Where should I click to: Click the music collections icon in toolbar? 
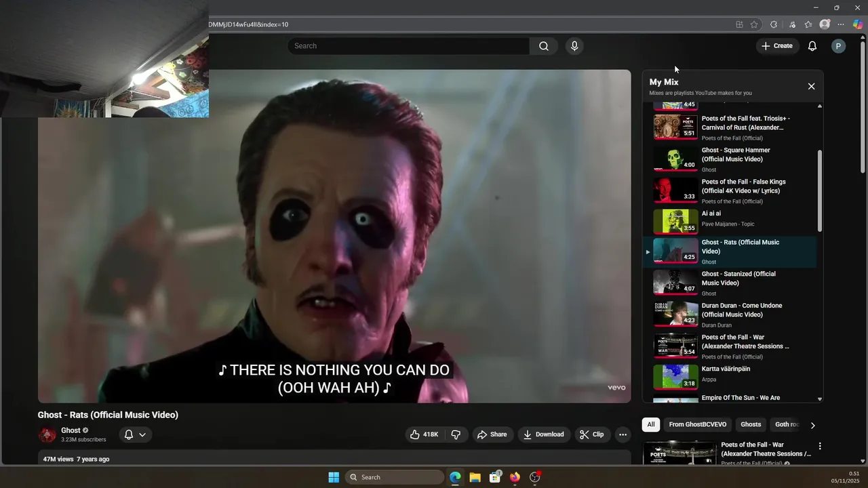(792, 24)
